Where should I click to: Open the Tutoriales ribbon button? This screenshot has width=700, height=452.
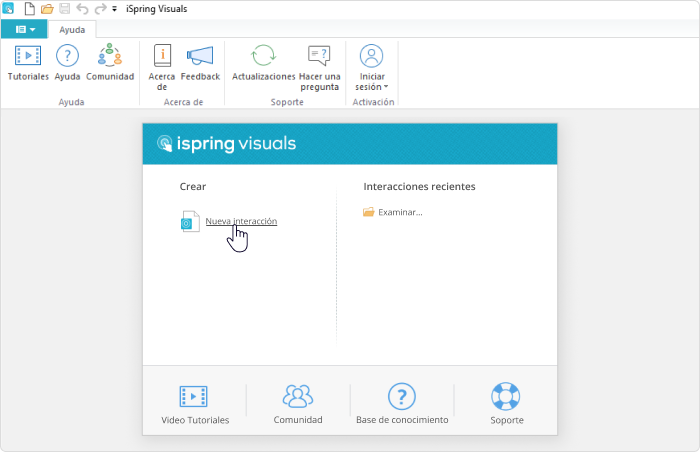tap(28, 63)
